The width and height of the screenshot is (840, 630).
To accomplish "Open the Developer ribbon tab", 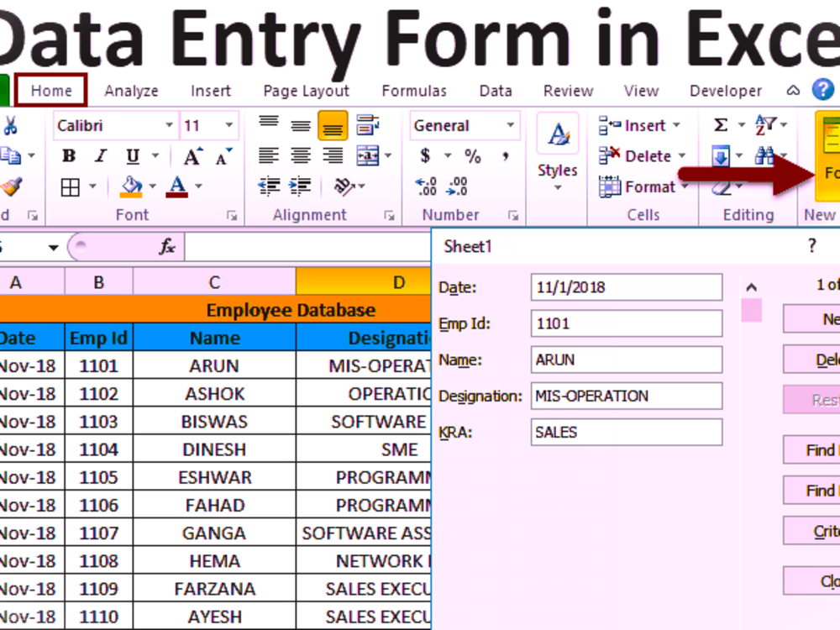I will coord(726,91).
